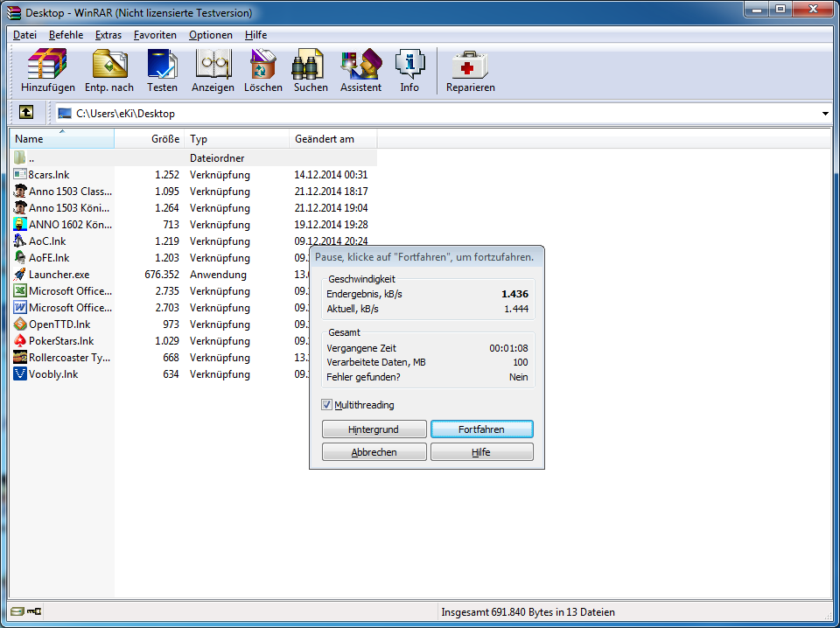
Task: Click date 14.12.2014 00:31
Action: pos(331,175)
